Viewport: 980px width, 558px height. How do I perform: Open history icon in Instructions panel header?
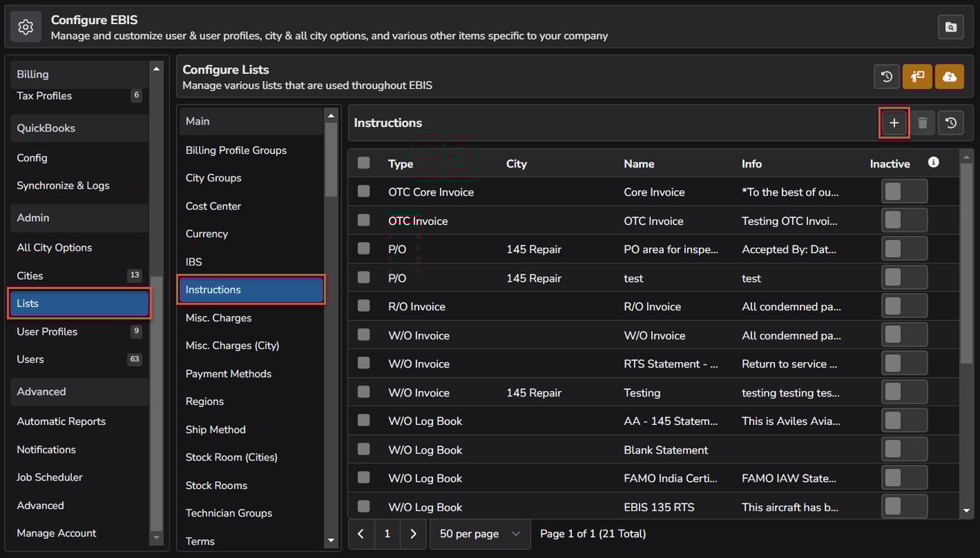[951, 123]
